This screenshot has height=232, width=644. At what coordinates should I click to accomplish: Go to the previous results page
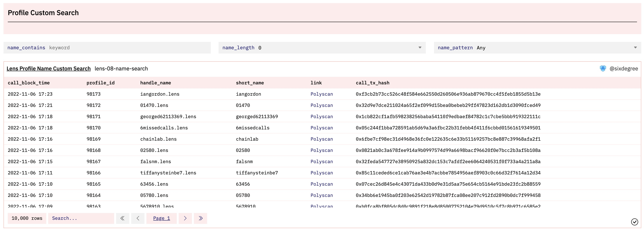point(138,218)
